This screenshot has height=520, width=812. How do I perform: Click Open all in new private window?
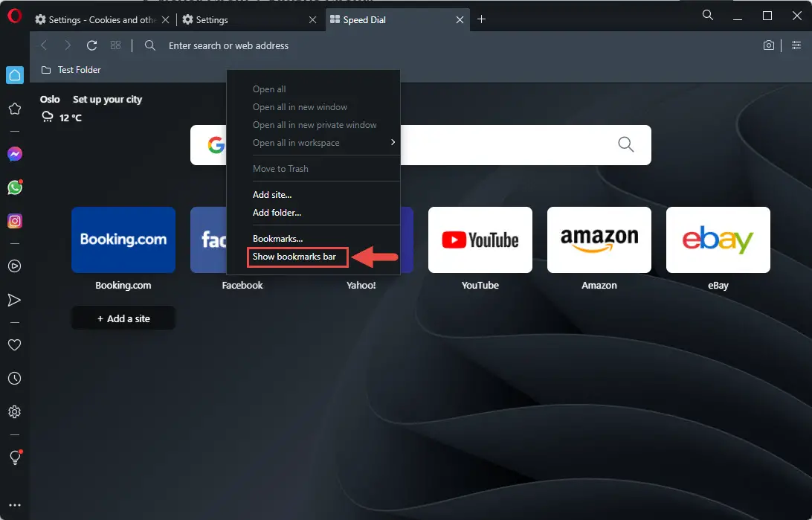pos(313,125)
